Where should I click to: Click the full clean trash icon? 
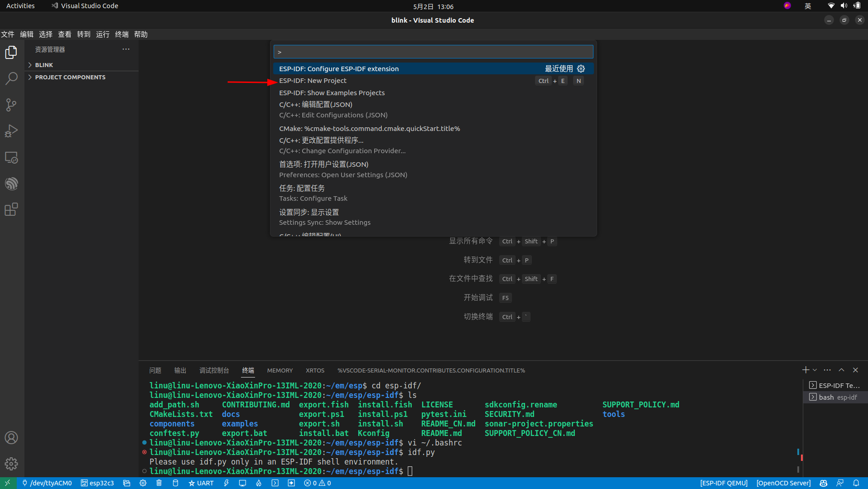pyautogui.click(x=159, y=483)
